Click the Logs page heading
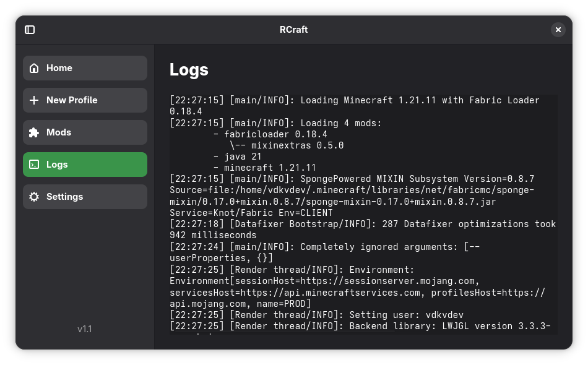588x365 pixels. point(189,70)
